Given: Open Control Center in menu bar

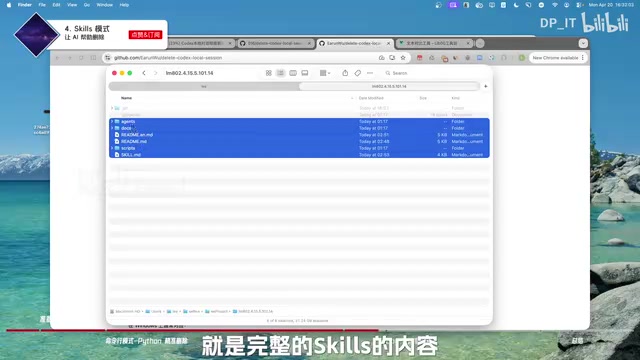Looking at the screenshot, I should (x=579, y=5).
